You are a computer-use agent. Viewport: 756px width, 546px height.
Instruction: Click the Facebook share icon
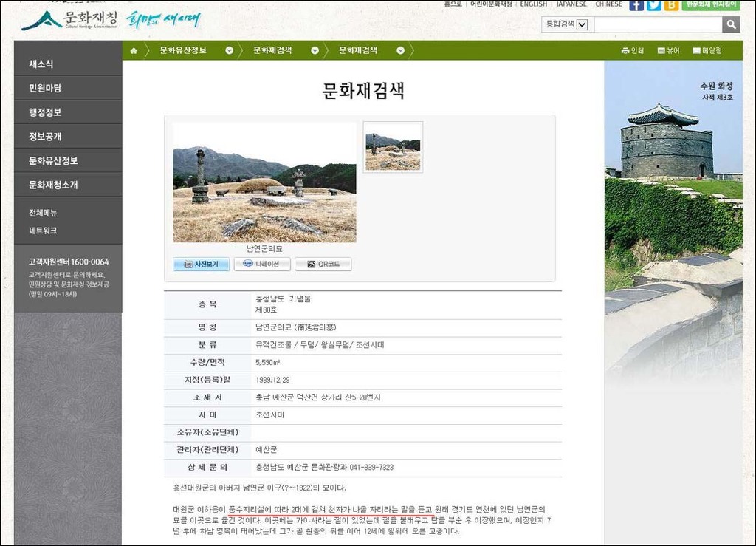pyautogui.click(x=636, y=5)
